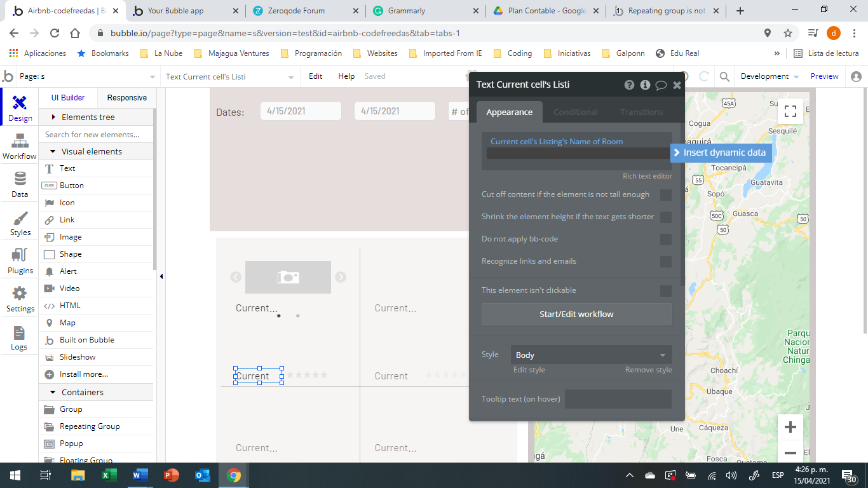Click the Remove style link
This screenshot has width=868, height=488.
(x=649, y=370)
